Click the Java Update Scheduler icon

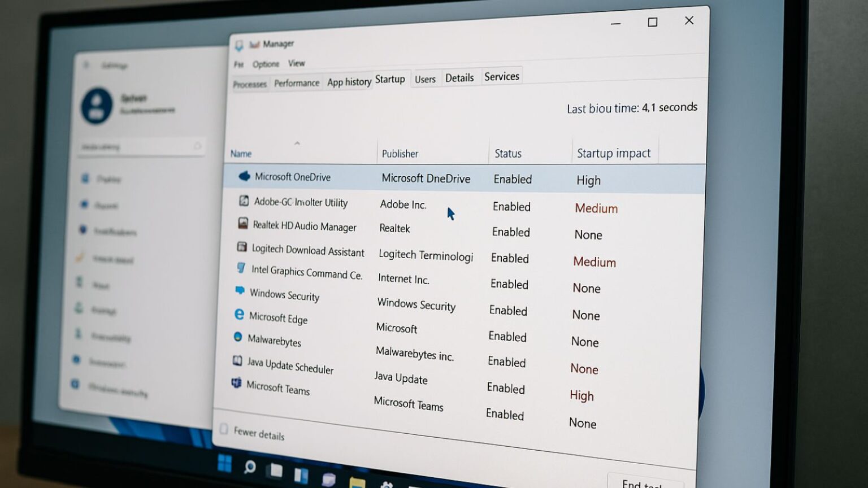point(237,360)
